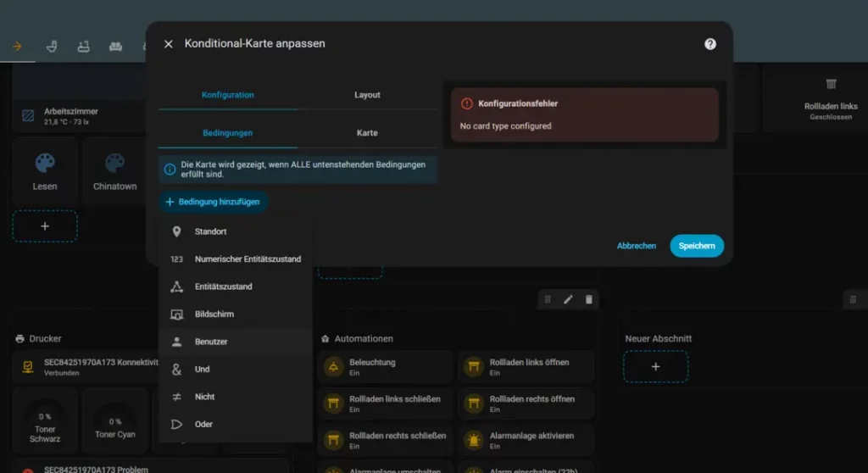Toggle Rollladen rechts öffnen automation
Viewport: 868px width, 473px height.
(526, 403)
